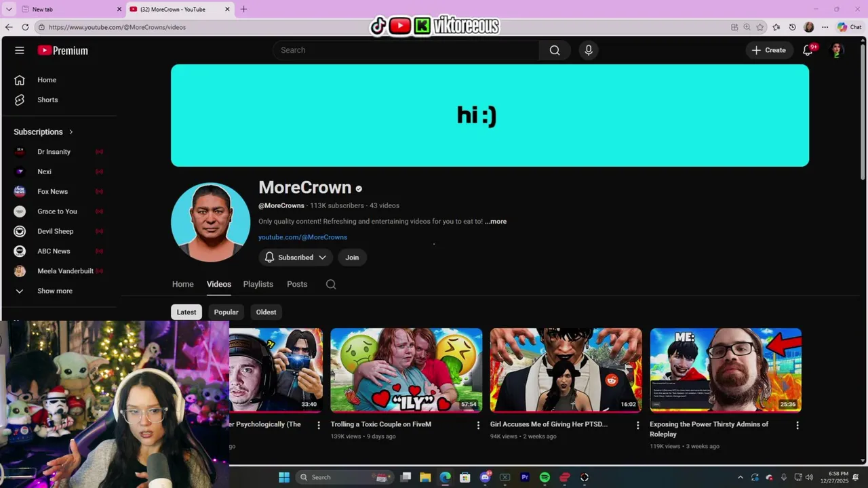This screenshot has height=488, width=868.
Task: Click the YouTube search input field
Action: pyautogui.click(x=407, y=50)
